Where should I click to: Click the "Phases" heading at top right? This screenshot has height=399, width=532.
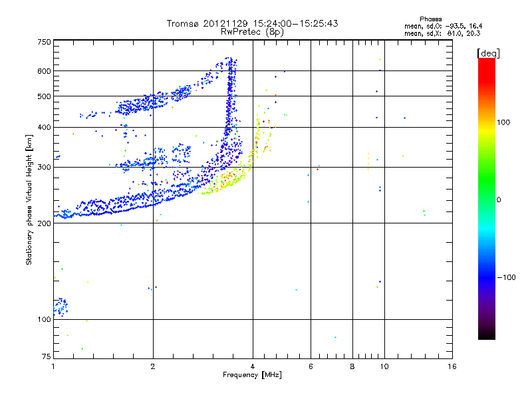(430, 19)
